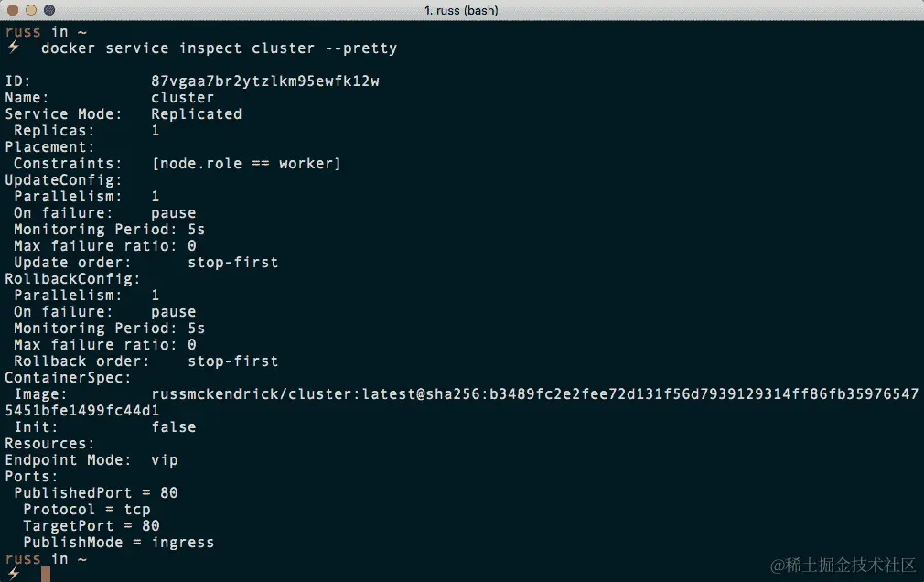Click 'pause' value under RollbackConfig

pos(173,313)
